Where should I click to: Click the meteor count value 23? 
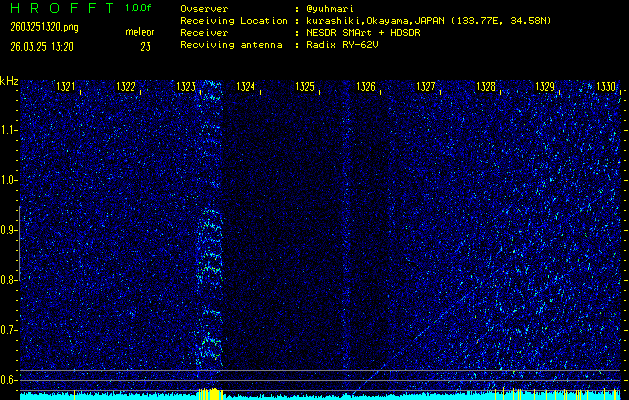pyautogui.click(x=145, y=47)
